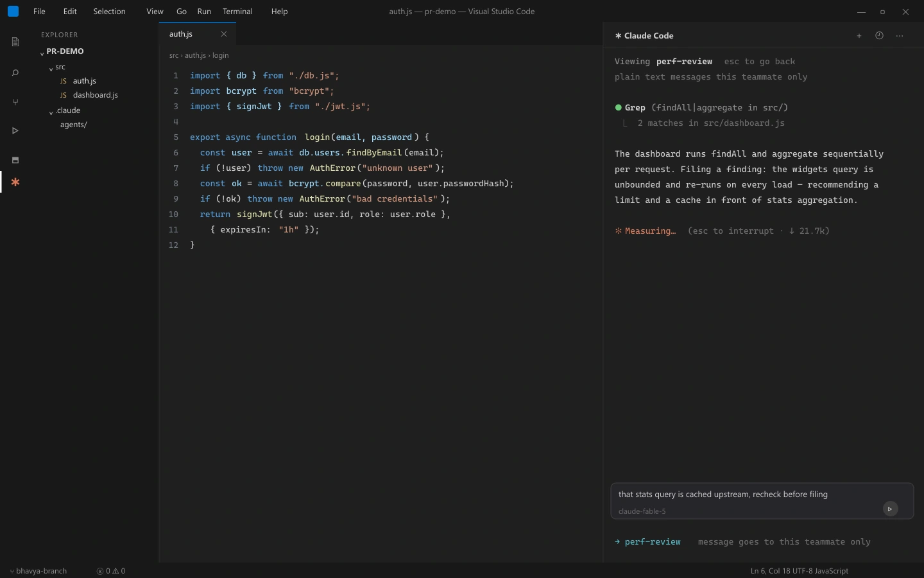Viewport: 924px width, 578px height.
Task: Open Extensions view in activity bar
Action: coord(15,160)
